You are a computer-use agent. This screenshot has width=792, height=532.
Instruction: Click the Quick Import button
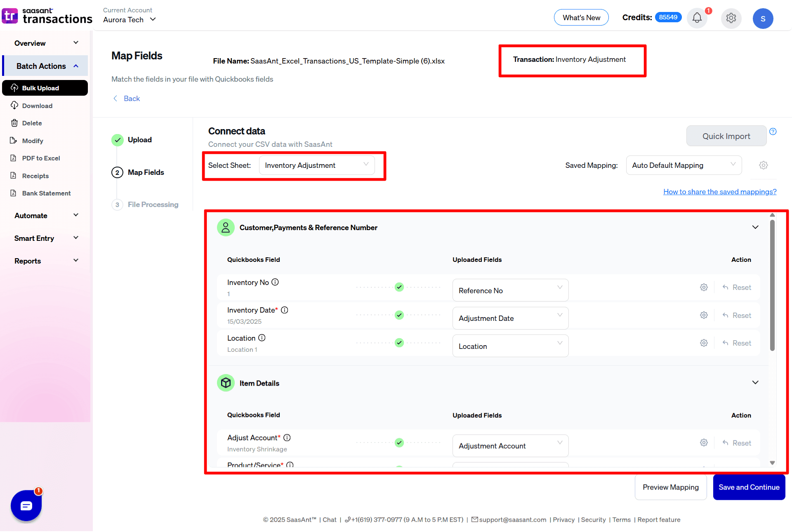tap(726, 136)
